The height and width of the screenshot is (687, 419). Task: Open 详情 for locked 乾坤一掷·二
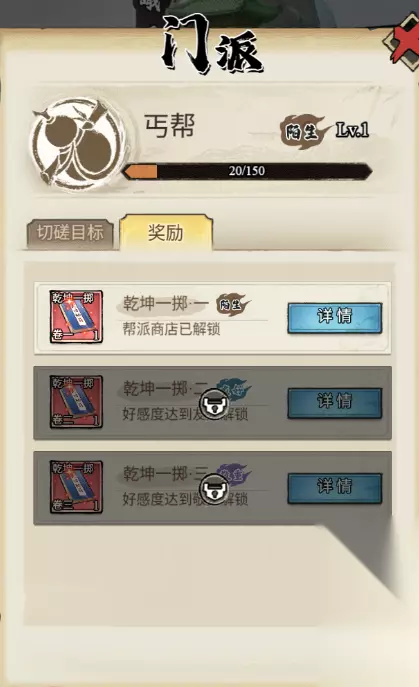[334, 403]
